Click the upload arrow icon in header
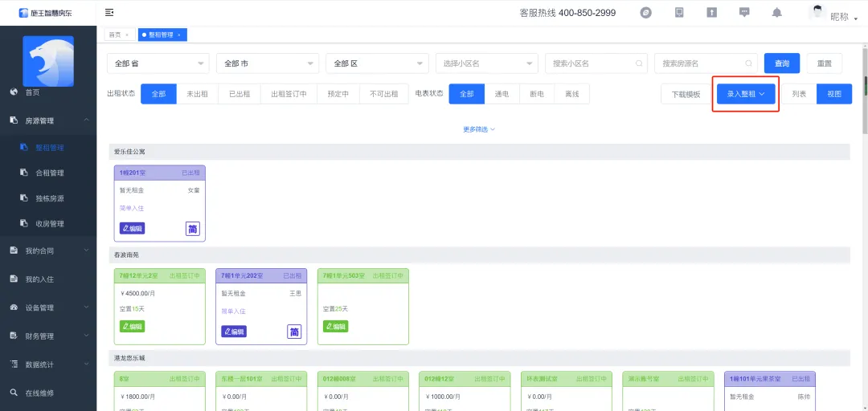 (711, 13)
